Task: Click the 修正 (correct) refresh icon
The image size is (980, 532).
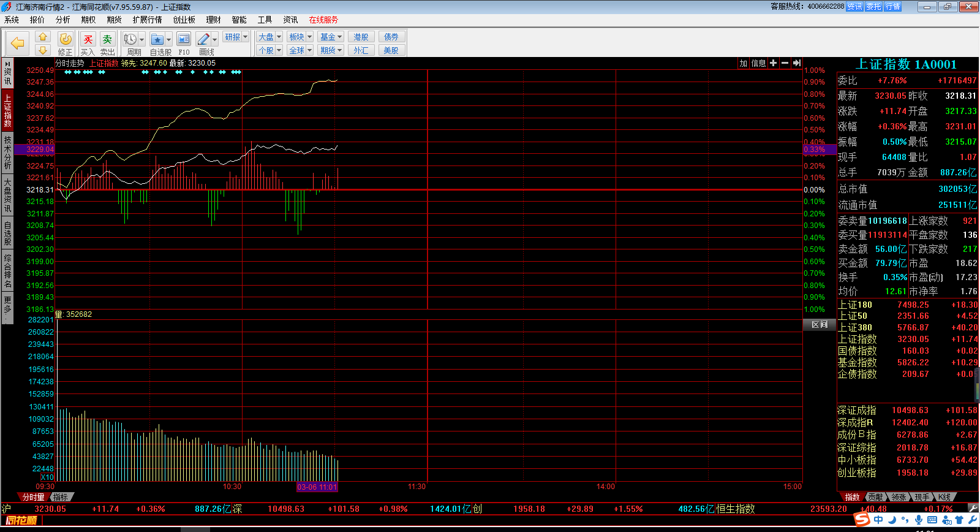Action: point(65,39)
